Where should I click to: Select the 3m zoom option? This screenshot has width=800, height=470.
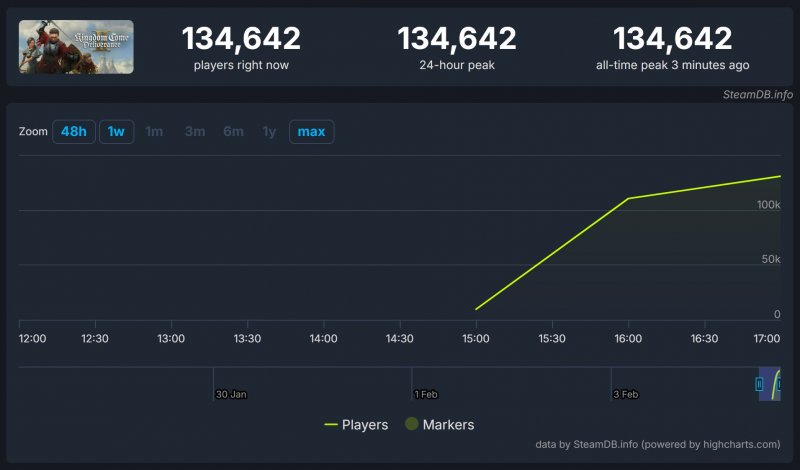point(194,132)
